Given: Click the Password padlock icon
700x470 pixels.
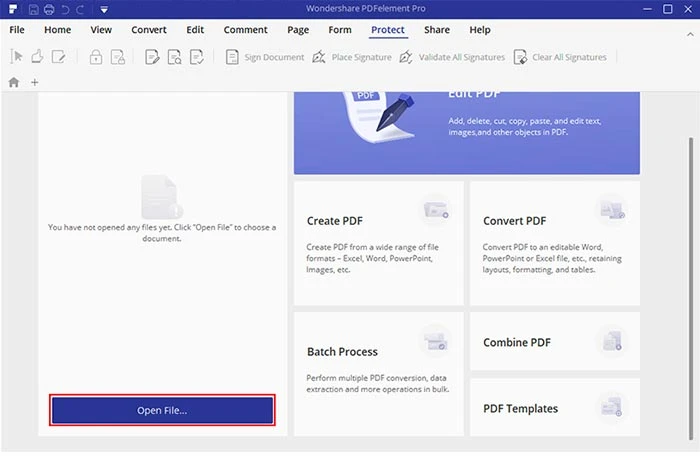Looking at the screenshot, I should (x=96, y=57).
